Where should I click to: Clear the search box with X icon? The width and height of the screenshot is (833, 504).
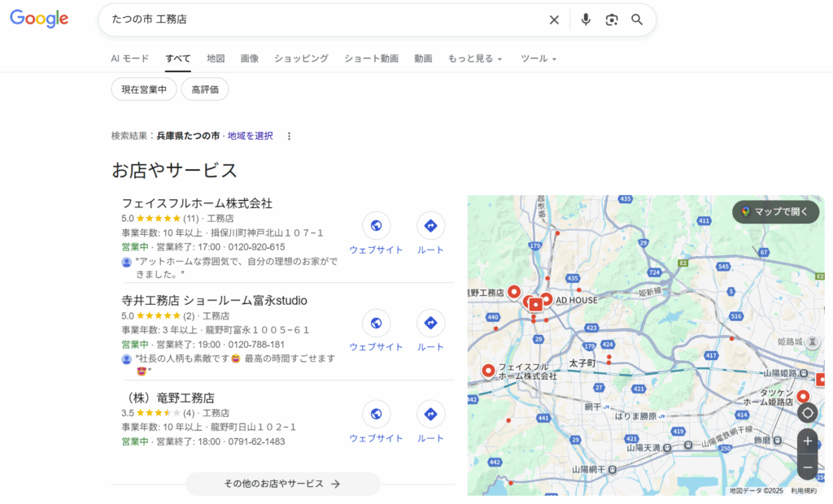tap(554, 20)
